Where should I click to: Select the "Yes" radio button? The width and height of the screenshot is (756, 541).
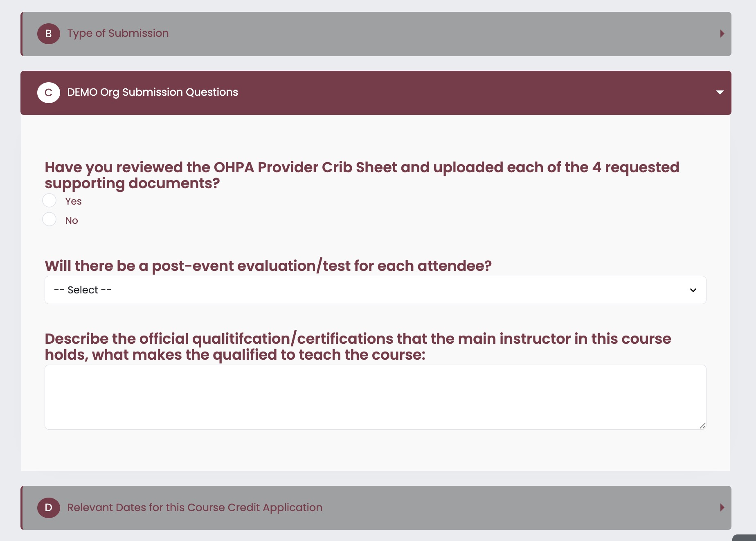point(49,201)
